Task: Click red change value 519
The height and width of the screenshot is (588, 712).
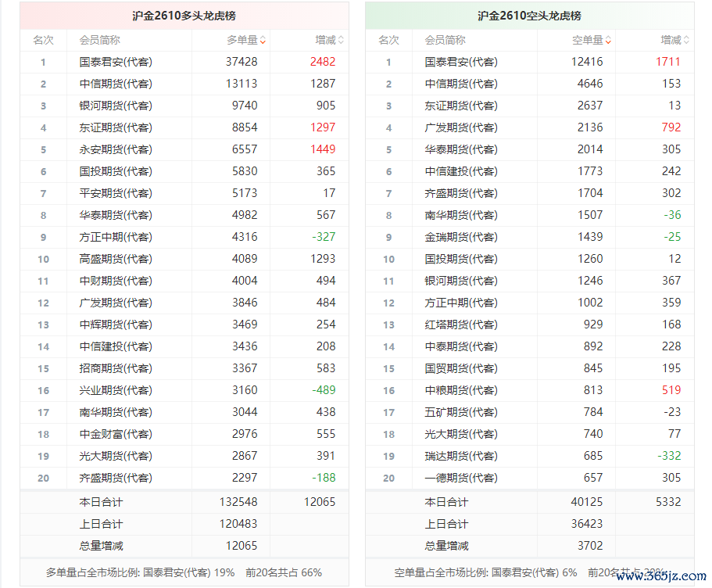Action: 671,390
